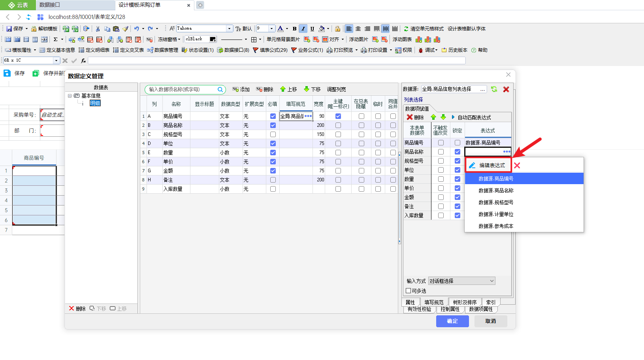Click red X to remove data source
This screenshot has height=360, width=644.
tap(506, 89)
